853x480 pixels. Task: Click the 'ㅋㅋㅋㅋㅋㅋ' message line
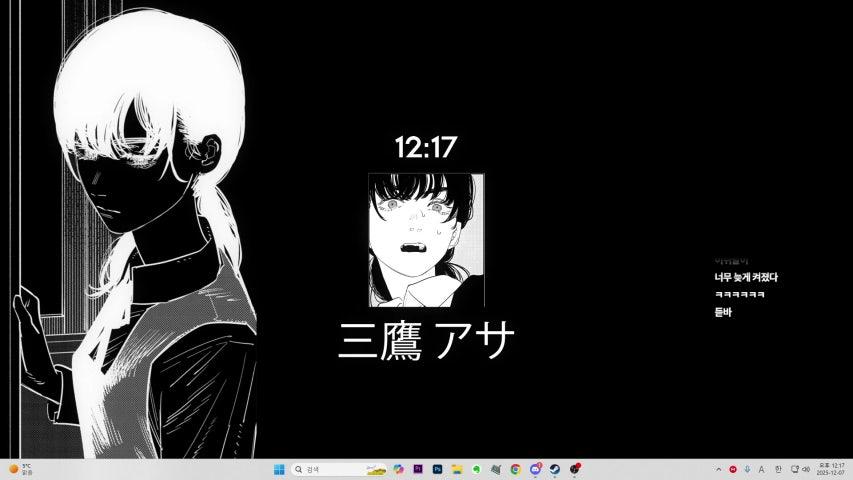pyautogui.click(x=739, y=294)
